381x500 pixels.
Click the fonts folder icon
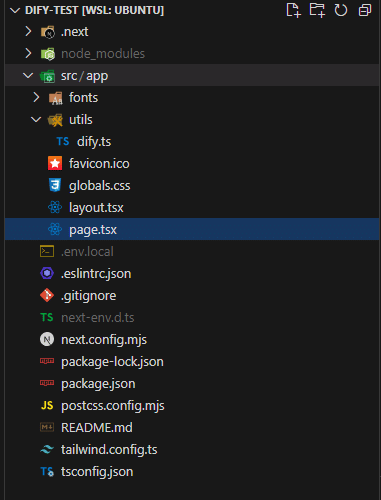56,98
